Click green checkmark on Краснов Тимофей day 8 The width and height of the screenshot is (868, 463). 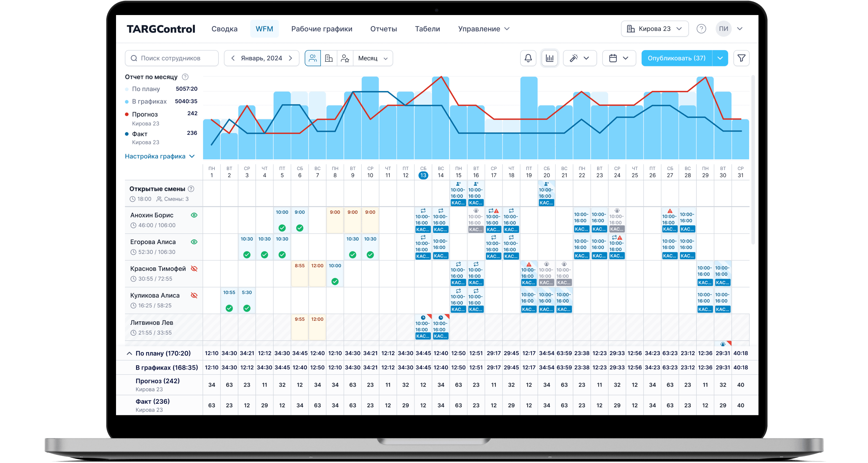pos(335,281)
